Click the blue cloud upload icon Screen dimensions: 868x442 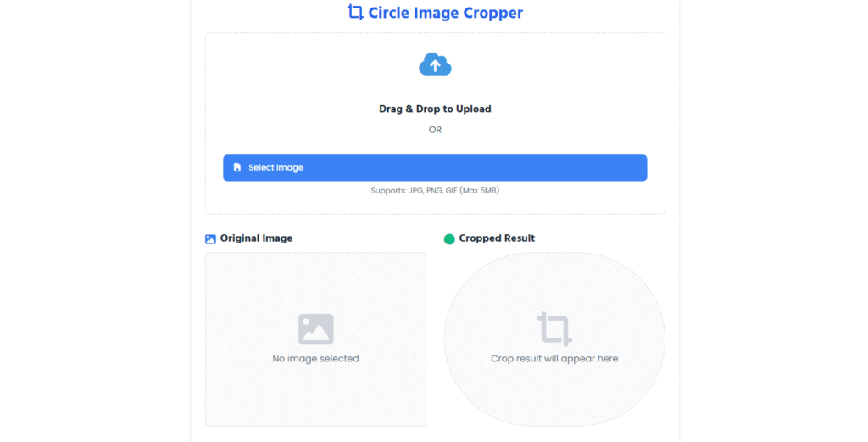435,64
